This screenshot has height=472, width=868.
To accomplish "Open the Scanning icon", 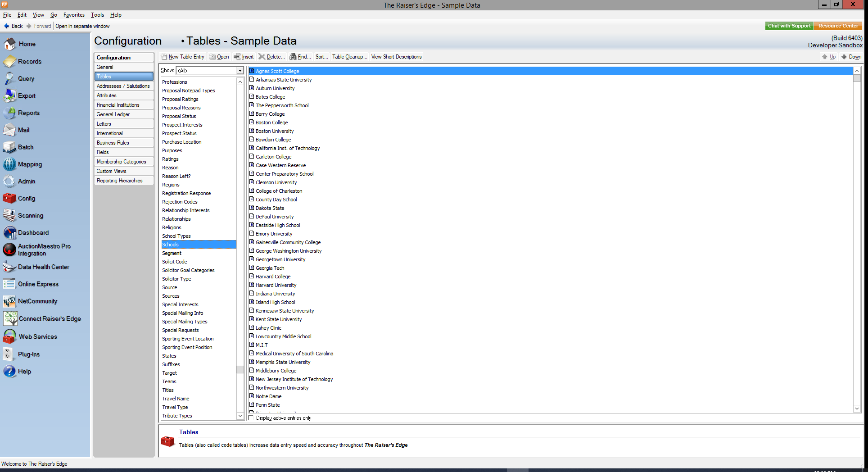I will pos(9,216).
